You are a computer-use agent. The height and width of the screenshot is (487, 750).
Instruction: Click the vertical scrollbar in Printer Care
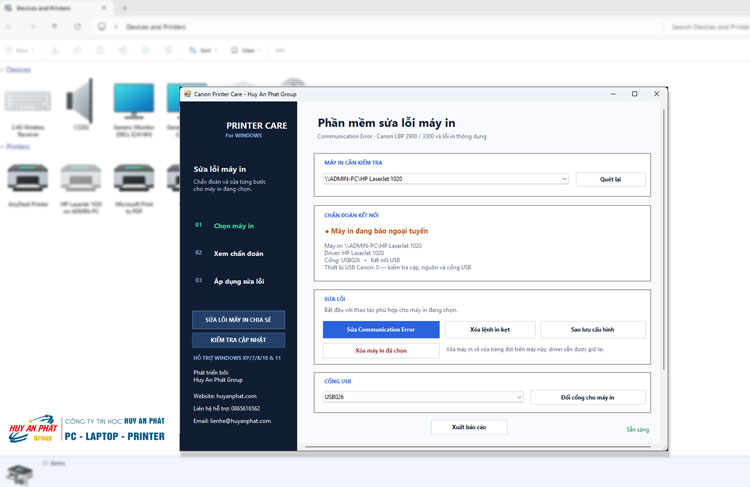coord(663,239)
